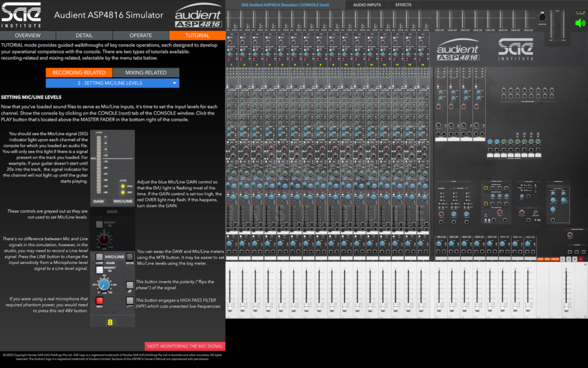The image size is (588, 368).
Task: Switch to the MIXING-RELATED tutorials
Action: point(146,72)
